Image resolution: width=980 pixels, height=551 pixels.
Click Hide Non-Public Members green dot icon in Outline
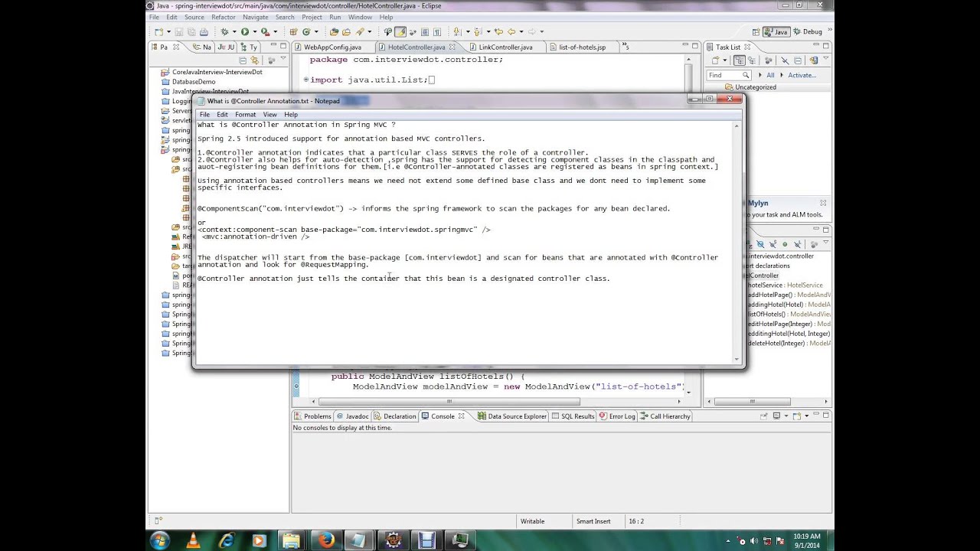click(785, 244)
